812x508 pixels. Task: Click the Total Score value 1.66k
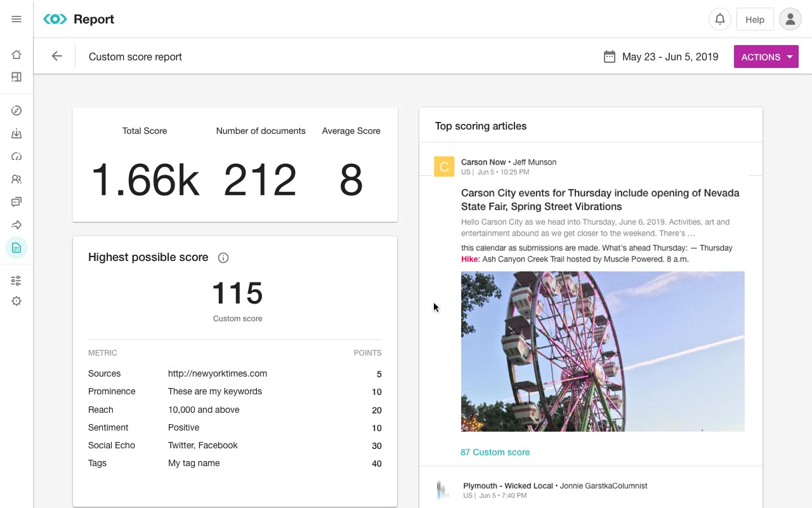click(x=145, y=179)
